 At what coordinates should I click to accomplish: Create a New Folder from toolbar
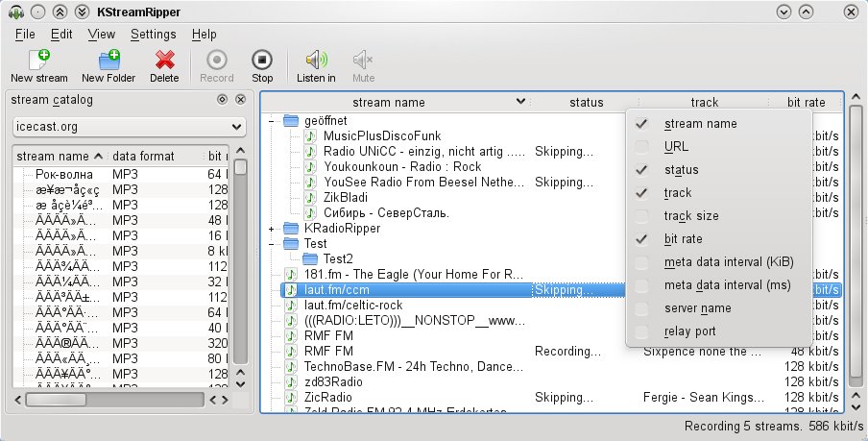pyautogui.click(x=108, y=60)
